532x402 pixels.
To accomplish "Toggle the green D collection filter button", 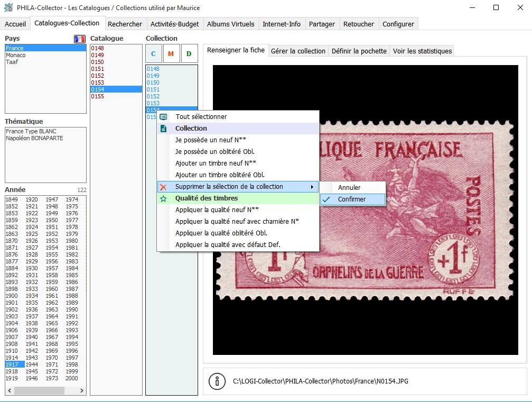I will click(x=189, y=54).
